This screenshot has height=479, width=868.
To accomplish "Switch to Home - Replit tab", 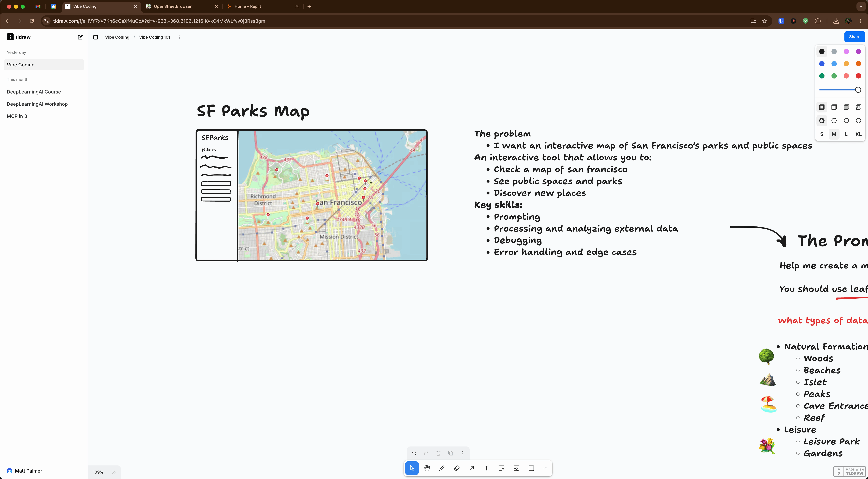I will coord(248,6).
